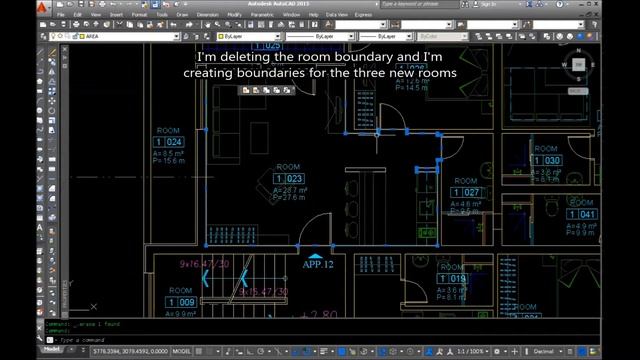The height and width of the screenshot is (360, 640).
Task: Select the Pan hand tool
Action: 207,24
